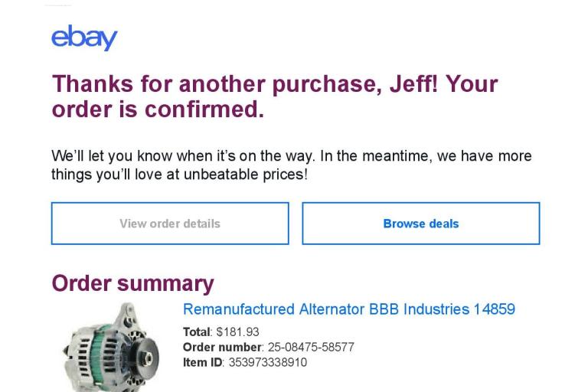Click the name Jeff in the heading
Viewport: 588px width, 392px height.
point(413,83)
